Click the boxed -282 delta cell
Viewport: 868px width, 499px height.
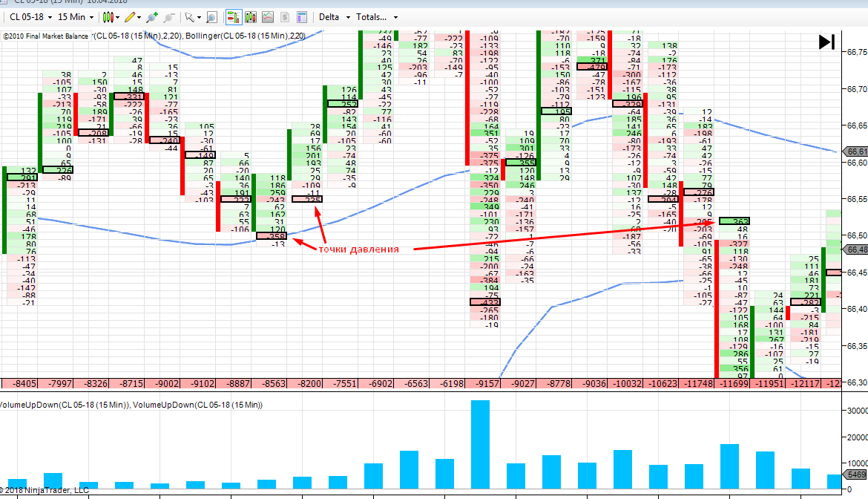(x=806, y=302)
